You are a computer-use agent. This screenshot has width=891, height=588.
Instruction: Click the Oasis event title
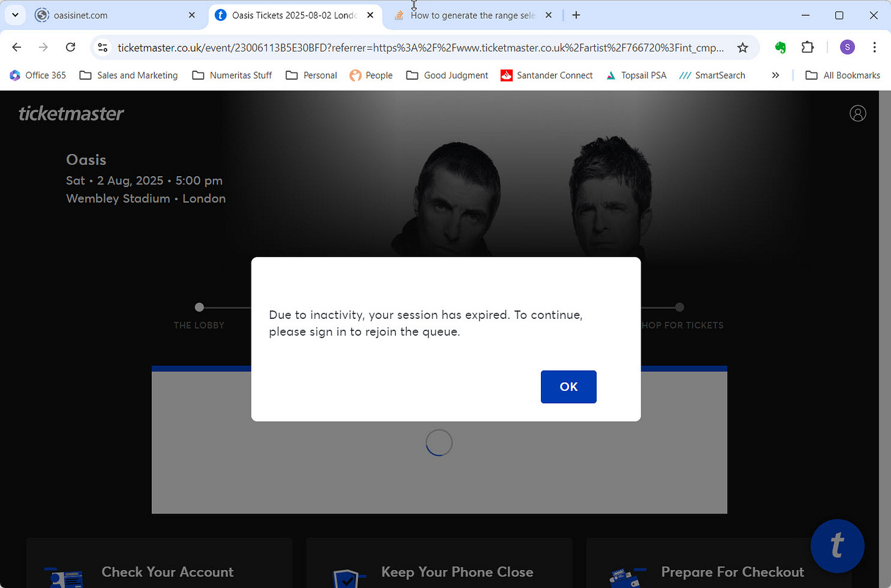[86, 160]
